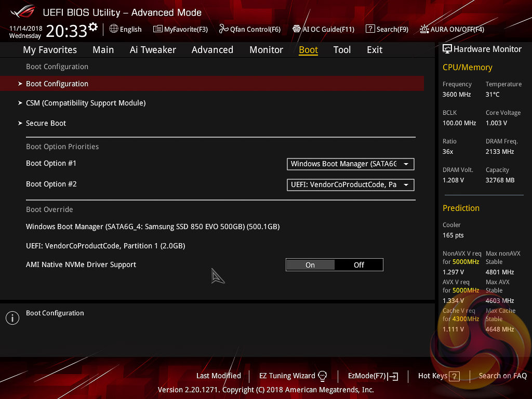Click the EZ Tuning Wizard lightbulb icon
Image resolution: width=532 pixels, height=399 pixels.
click(x=322, y=376)
